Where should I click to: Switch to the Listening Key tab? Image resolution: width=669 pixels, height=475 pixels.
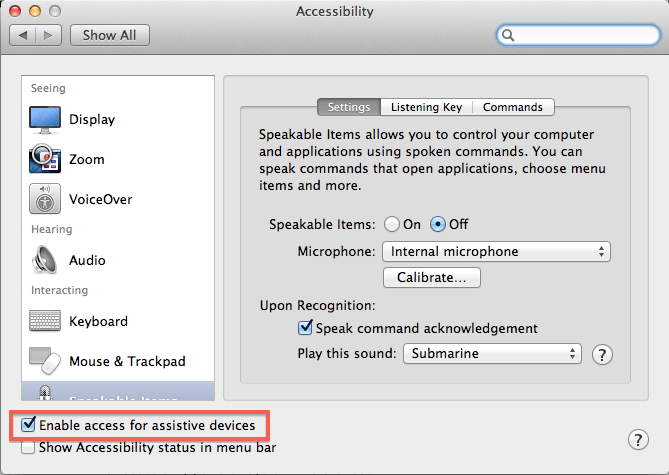tap(426, 107)
